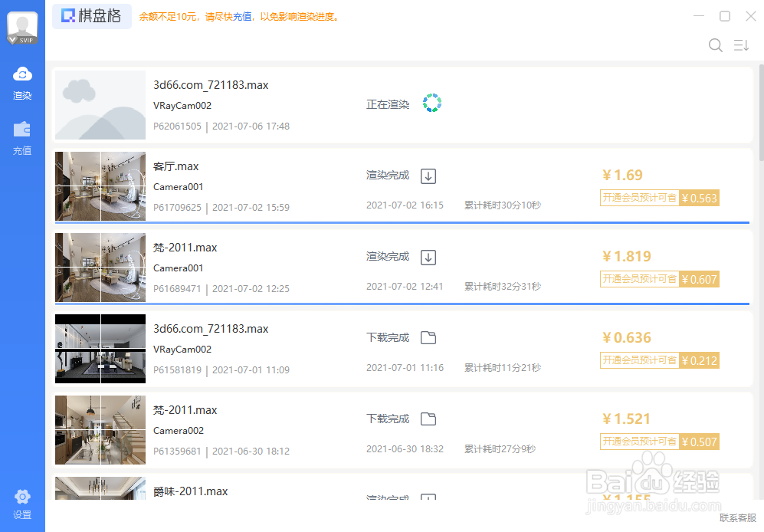Open dark thumbnail of VRayCam002 finished job
The width and height of the screenshot is (764, 532).
coord(100,349)
